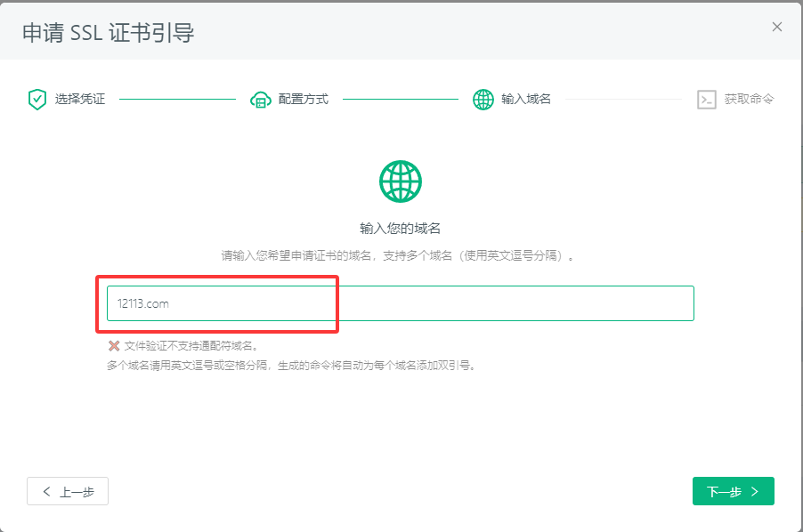Close the SSL certificate wizard dialog

[x=777, y=27]
